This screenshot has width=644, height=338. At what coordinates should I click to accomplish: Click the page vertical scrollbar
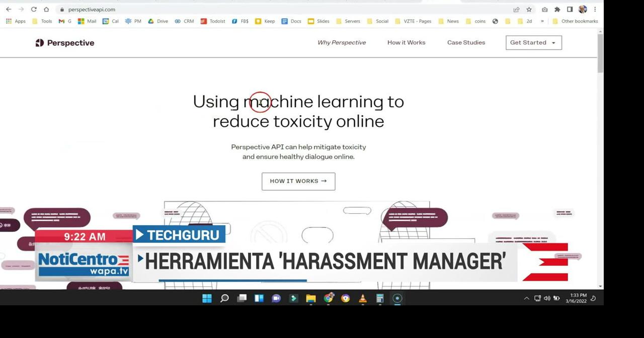tap(600, 54)
